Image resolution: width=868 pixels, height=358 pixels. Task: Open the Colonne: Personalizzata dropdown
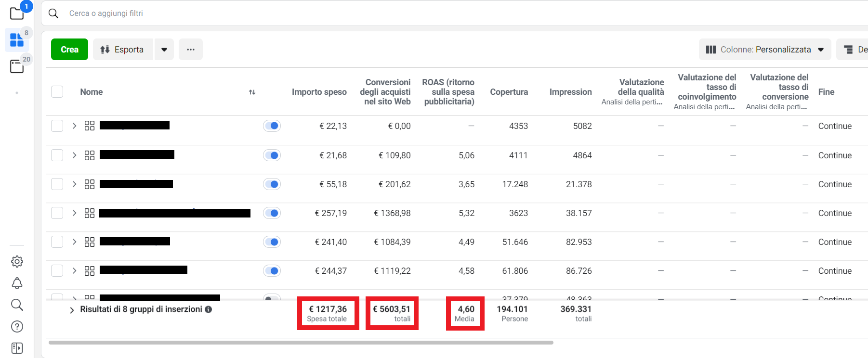tap(764, 50)
